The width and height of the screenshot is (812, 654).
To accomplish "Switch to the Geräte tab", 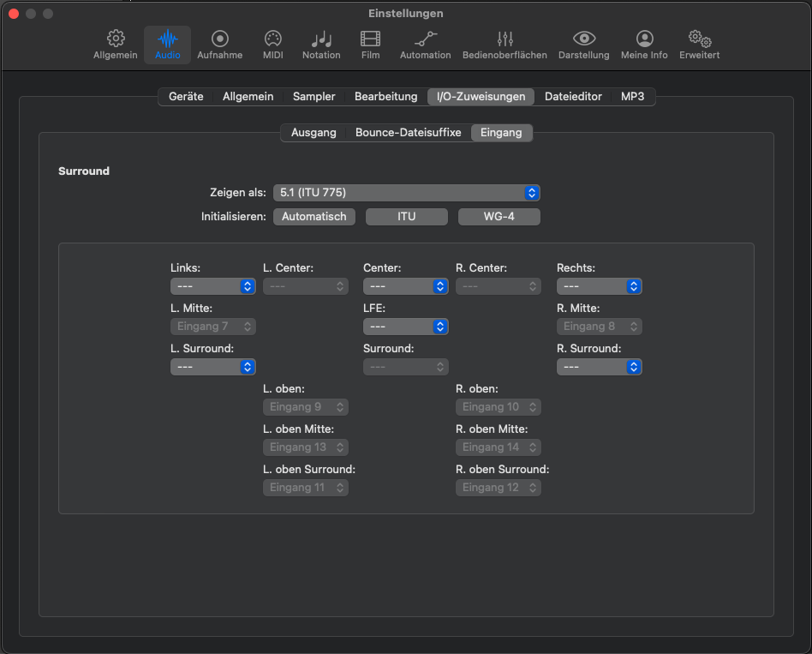I will click(186, 97).
